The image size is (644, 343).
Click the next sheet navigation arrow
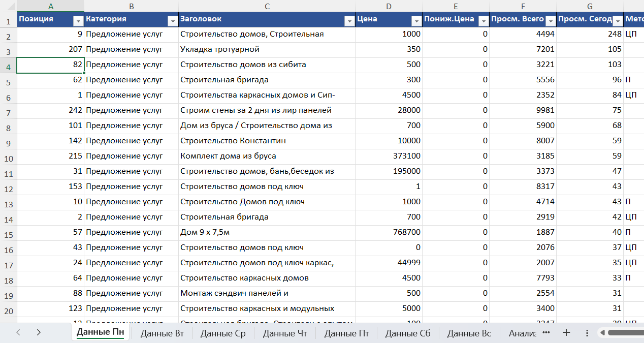point(39,332)
